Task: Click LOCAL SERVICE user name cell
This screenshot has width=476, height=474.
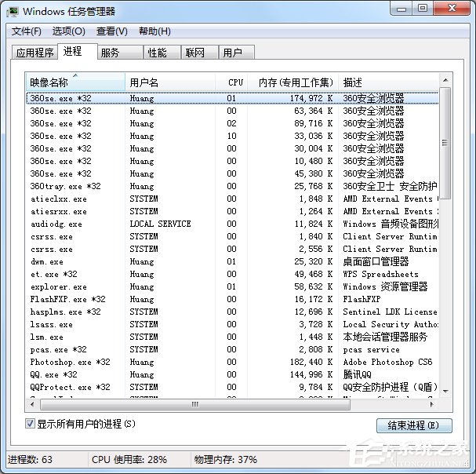Action: (160, 224)
